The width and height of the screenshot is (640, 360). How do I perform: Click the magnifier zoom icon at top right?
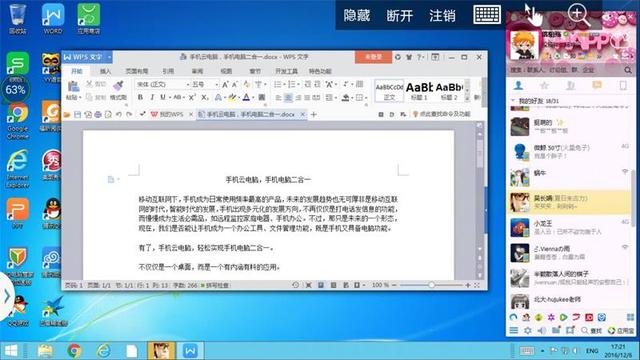click(x=578, y=16)
